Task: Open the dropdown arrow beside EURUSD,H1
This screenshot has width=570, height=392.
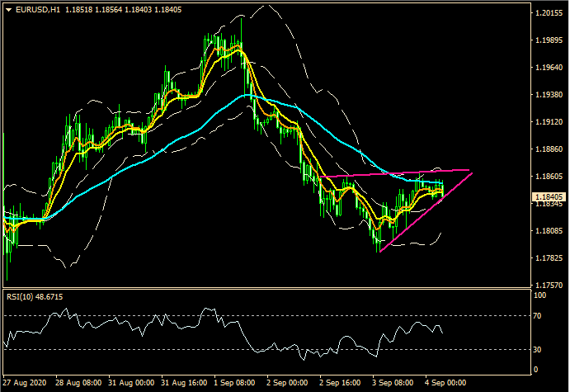Action: pos(8,10)
